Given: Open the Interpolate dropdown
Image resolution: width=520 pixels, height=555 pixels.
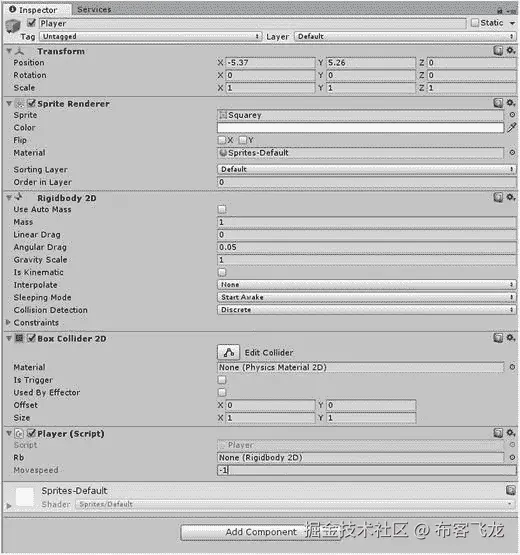Looking at the screenshot, I should point(367,285).
